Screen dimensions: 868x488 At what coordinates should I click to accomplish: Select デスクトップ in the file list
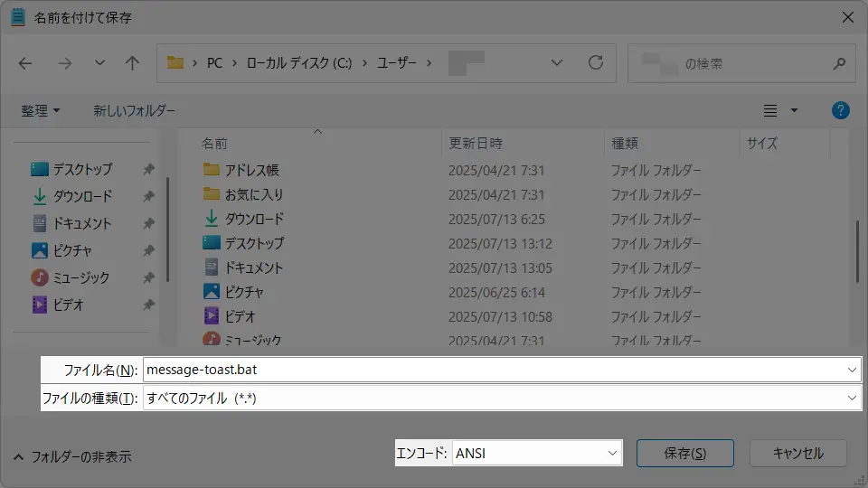[255, 243]
